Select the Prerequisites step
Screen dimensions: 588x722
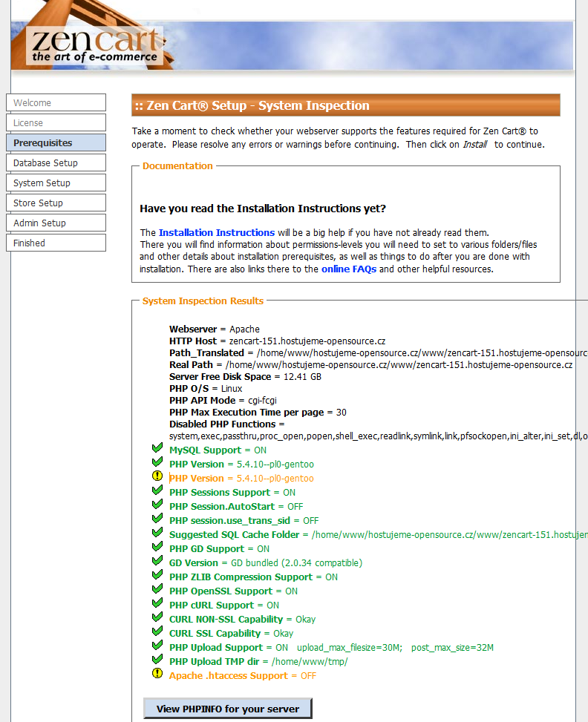point(56,142)
